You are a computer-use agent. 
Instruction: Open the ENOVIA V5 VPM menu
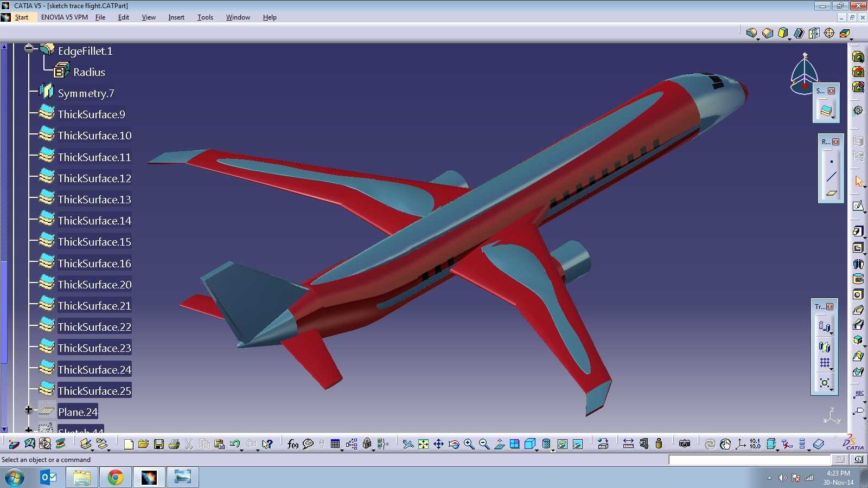click(x=64, y=17)
